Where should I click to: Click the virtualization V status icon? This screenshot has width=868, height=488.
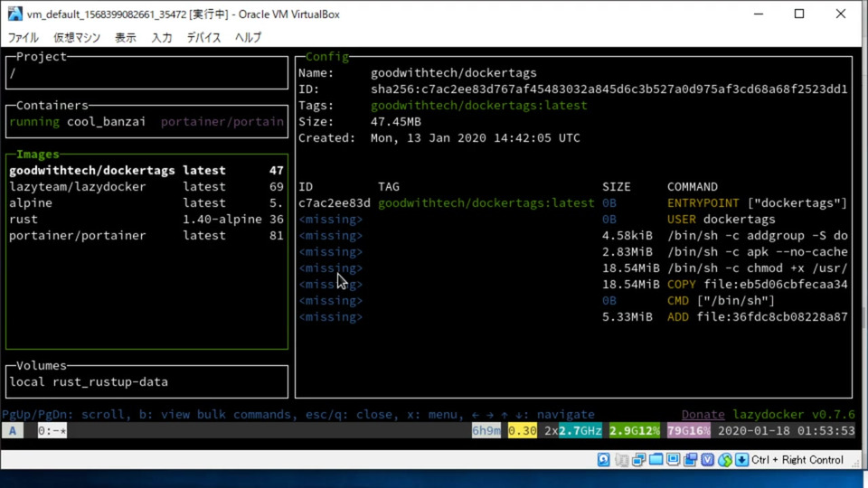pyautogui.click(x=707, y=460)
